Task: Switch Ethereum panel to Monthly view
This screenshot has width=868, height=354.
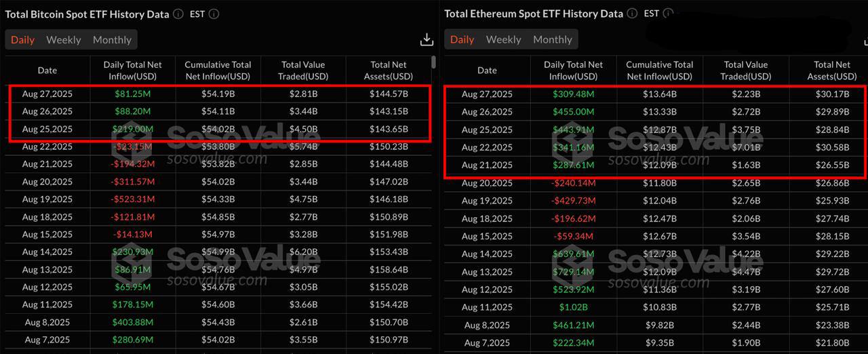Action: (553, 39)
